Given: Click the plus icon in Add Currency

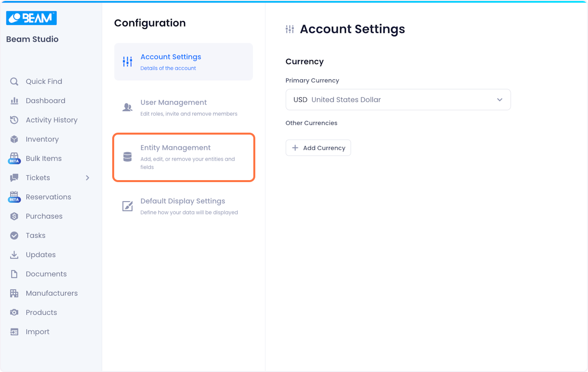Looking at the screenshot, I should coord(295,148).
